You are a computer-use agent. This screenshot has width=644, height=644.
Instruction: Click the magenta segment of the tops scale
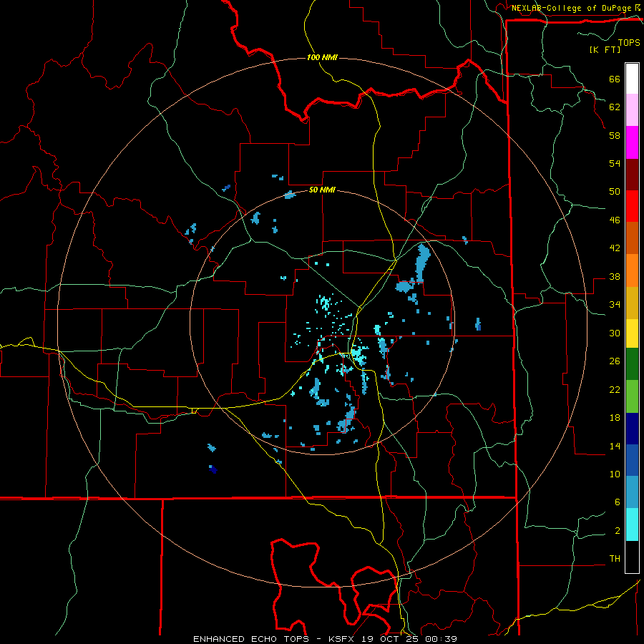click(632, 142)
